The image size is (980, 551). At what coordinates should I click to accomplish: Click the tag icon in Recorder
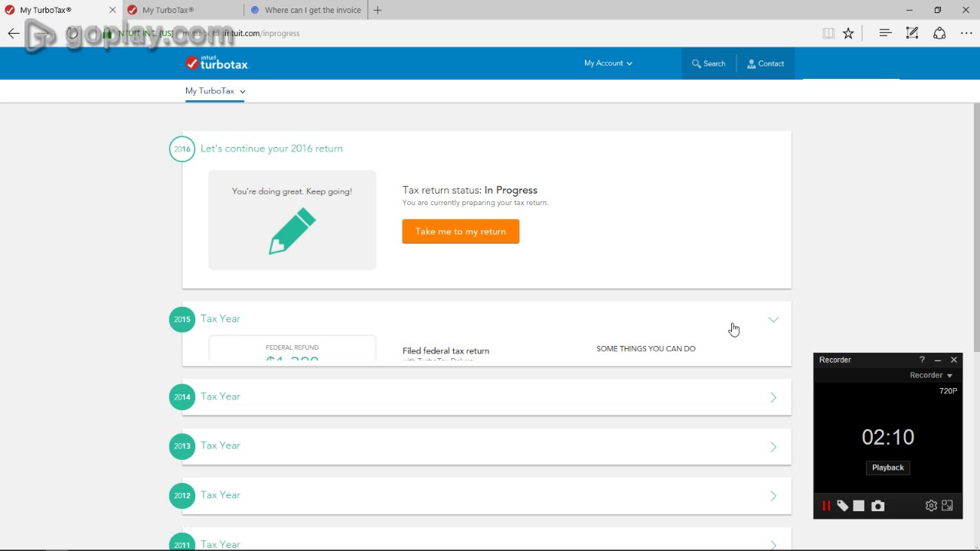[842, 506]
